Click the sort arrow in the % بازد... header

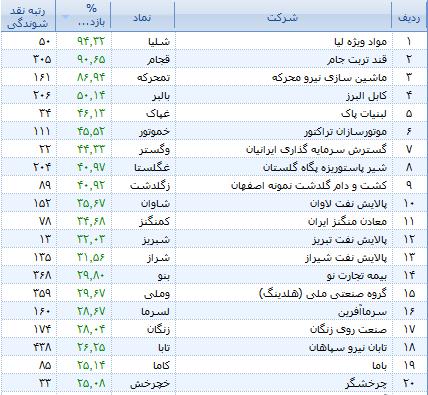[66, 17]
